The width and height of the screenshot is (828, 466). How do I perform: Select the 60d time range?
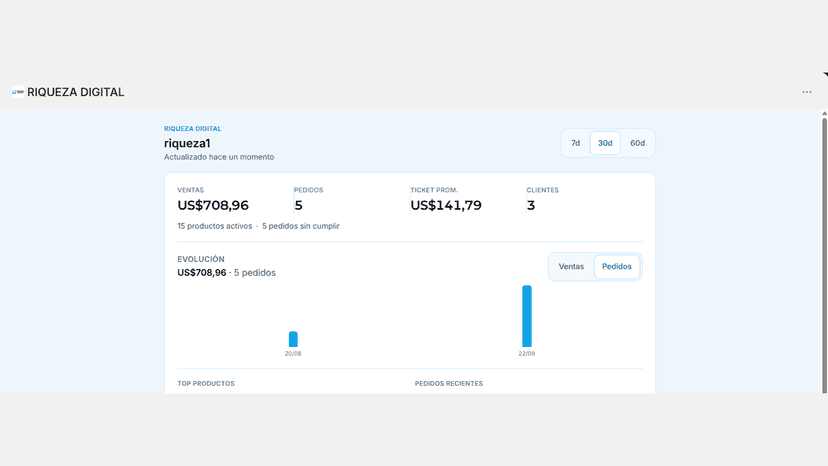coord(637,143)
